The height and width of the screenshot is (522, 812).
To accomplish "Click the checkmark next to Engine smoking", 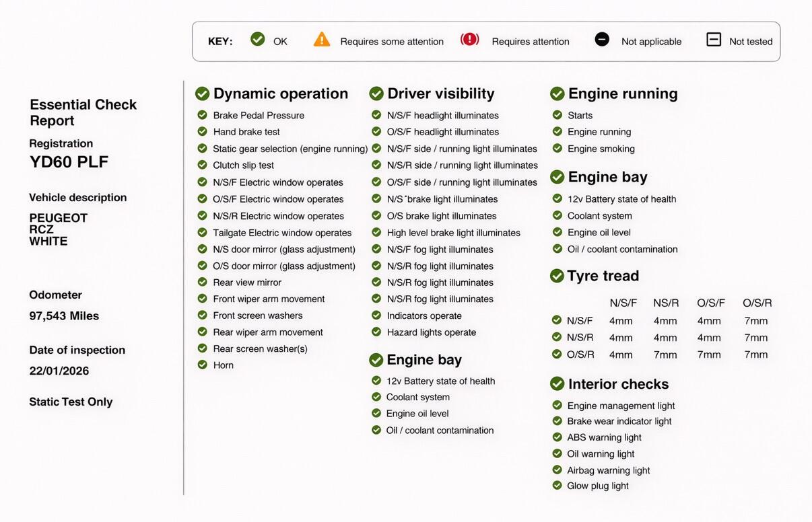I will (x=557, y=148).
